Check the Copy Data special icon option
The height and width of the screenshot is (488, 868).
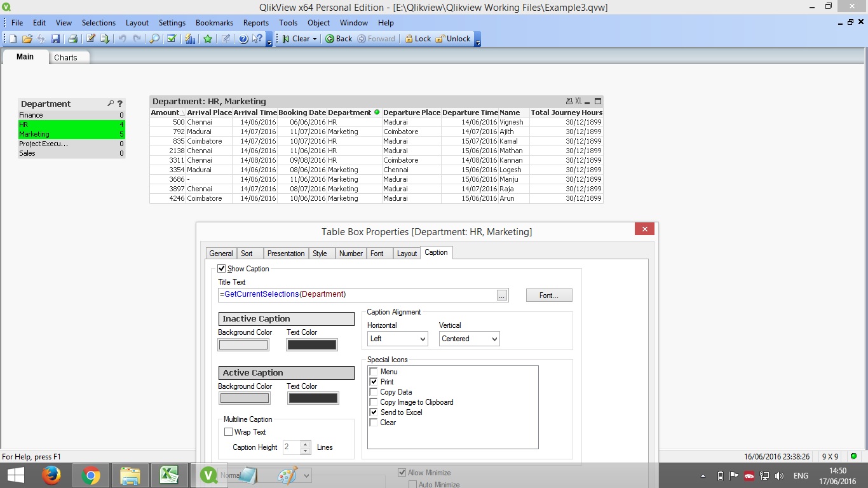click(374, 392)
